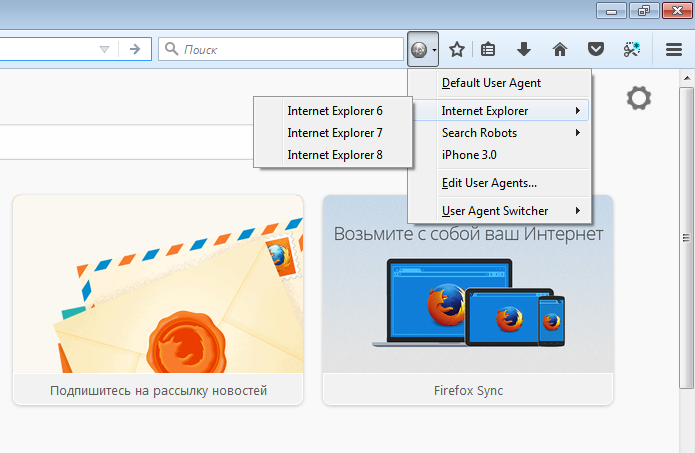Select Internet Explorer 6 user agent
695x453 pixels.
(x=335, y=111)
